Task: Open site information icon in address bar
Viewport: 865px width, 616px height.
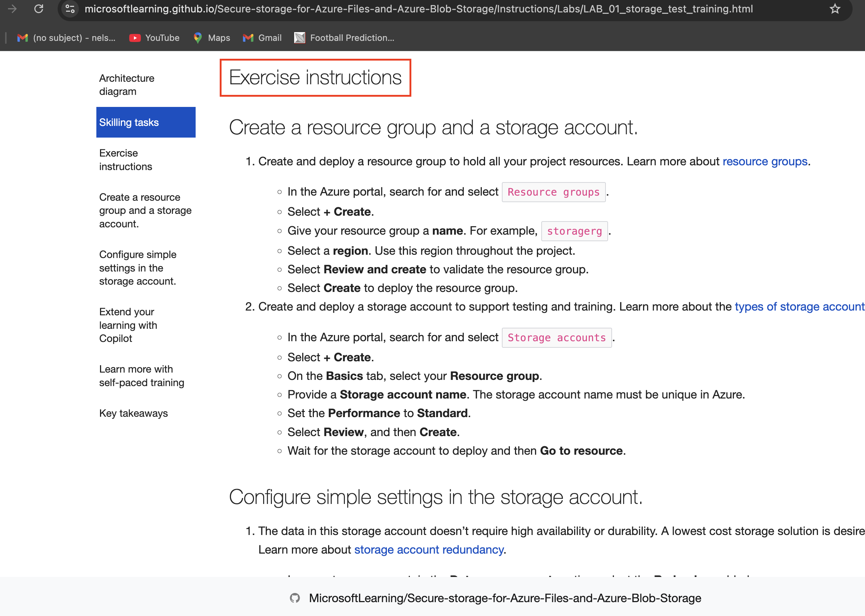Action: point(70,9)
